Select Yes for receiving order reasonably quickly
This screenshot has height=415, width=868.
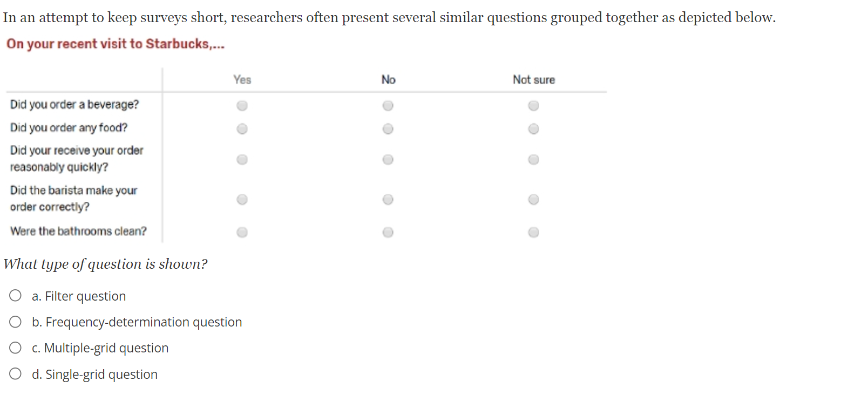[242, 159]
